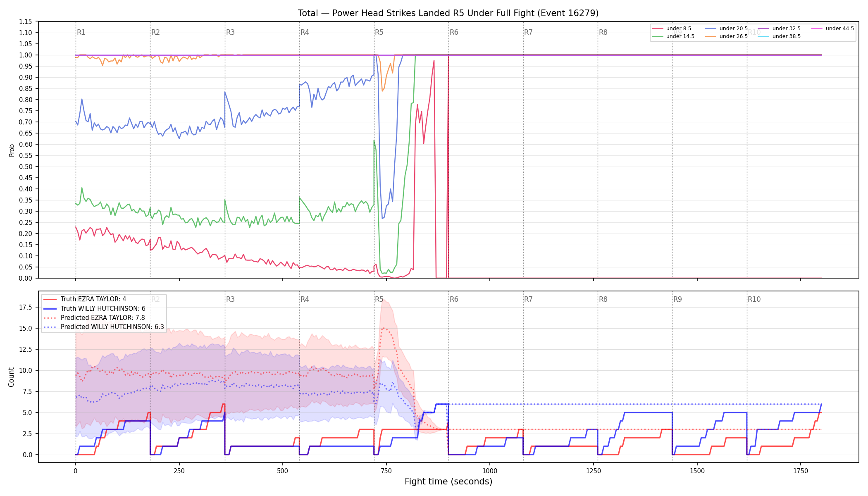The width and height of the screenshot is (868, 496).
Task: Click the 1750 tick on the time axis
Action: tap(801, 471)
